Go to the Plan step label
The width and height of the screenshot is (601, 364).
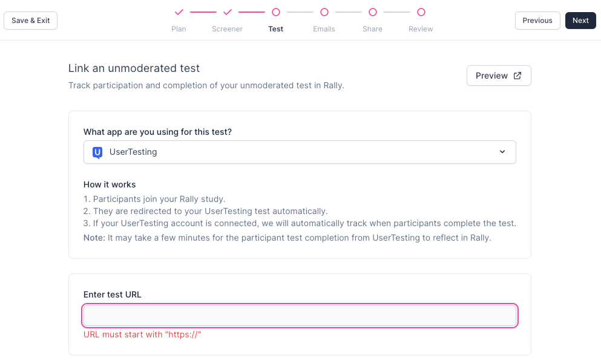click(179, 29)
